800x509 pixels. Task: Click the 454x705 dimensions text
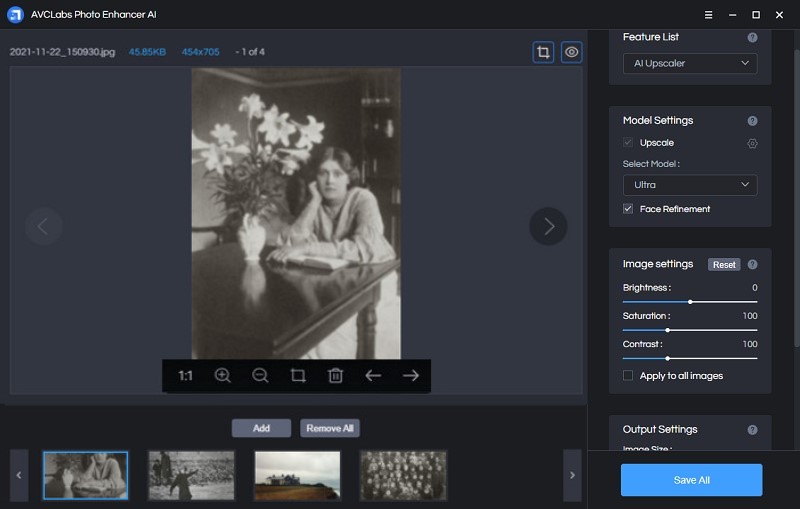point(201,52)
